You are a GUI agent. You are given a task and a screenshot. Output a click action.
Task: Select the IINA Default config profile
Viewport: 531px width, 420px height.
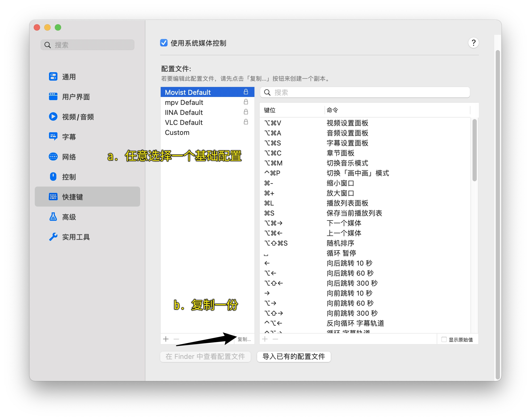[x=184, y=113]
